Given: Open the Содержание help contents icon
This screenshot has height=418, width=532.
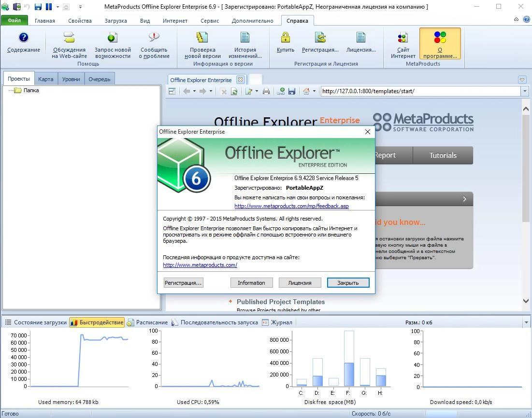Looking at the screenshot, I should click(23, 37).
